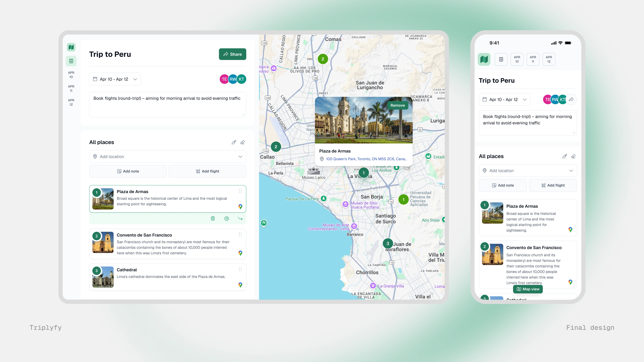This screenshot has height=362, width=644.
Task: Open the itinerary notes icon in the desktop sidebar
Action: 71,61
